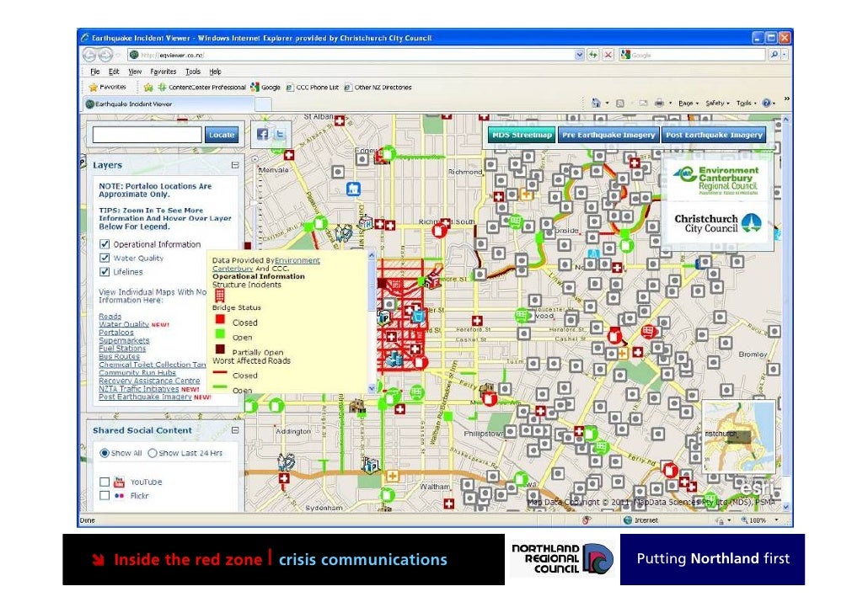
Task: Click the YouTube logo icon
Action: click(119, 482)
